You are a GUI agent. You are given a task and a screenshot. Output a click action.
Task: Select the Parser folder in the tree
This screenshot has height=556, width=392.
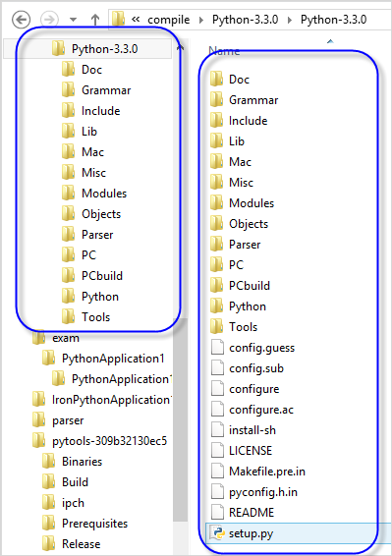point(97,235)
